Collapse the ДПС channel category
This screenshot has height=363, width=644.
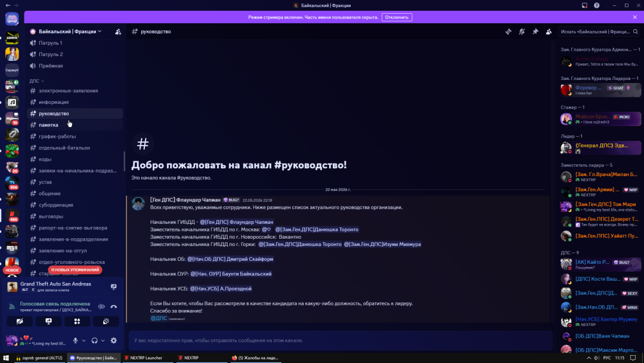(36, 81)
